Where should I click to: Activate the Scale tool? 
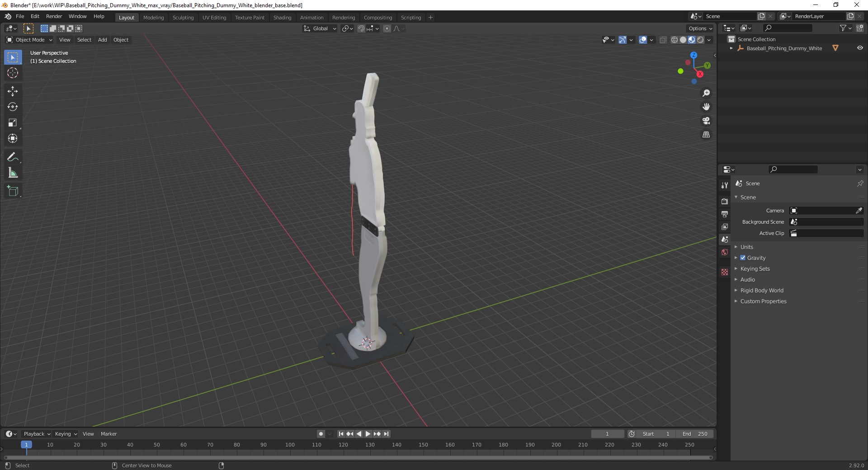(13, 123)
